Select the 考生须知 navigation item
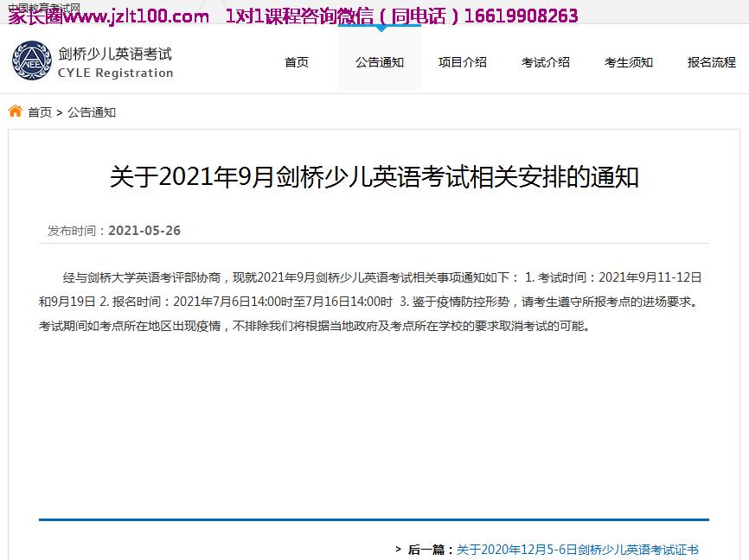 629,62
